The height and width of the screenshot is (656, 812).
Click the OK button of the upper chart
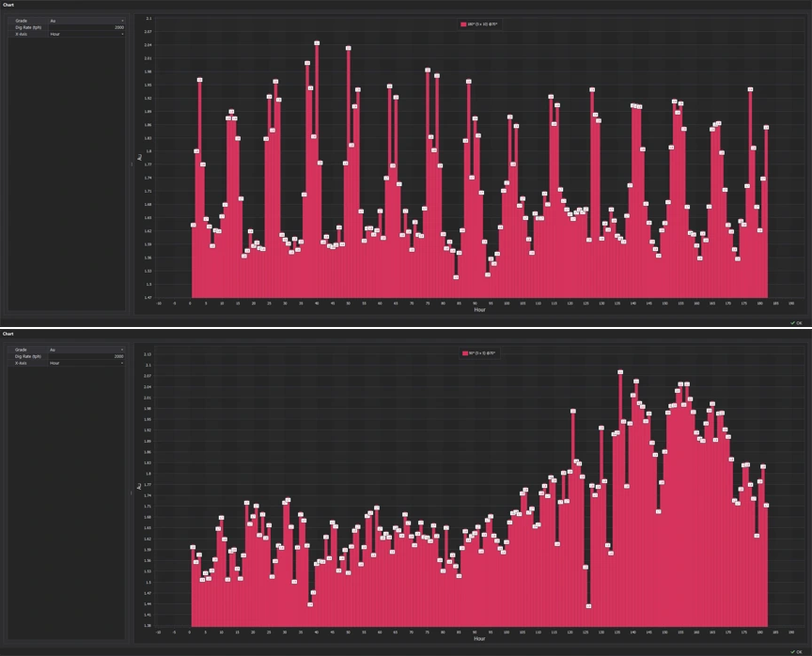coord(796,323)
